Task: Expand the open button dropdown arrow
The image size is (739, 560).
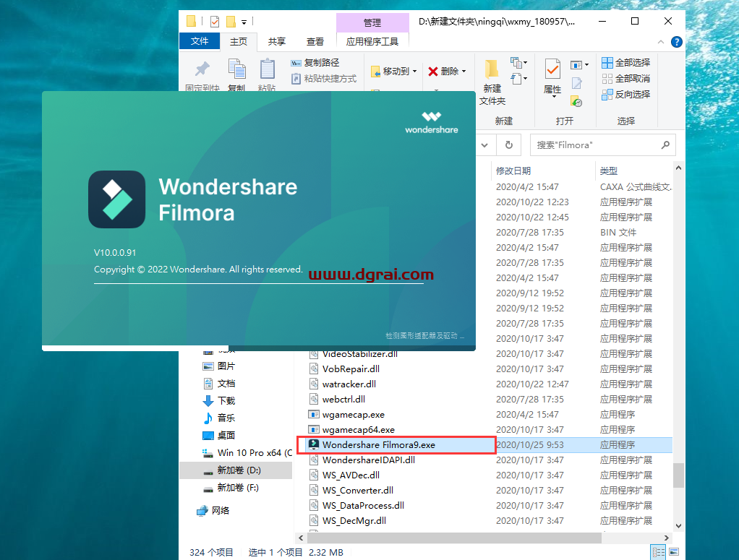Action: coord(586,65)
